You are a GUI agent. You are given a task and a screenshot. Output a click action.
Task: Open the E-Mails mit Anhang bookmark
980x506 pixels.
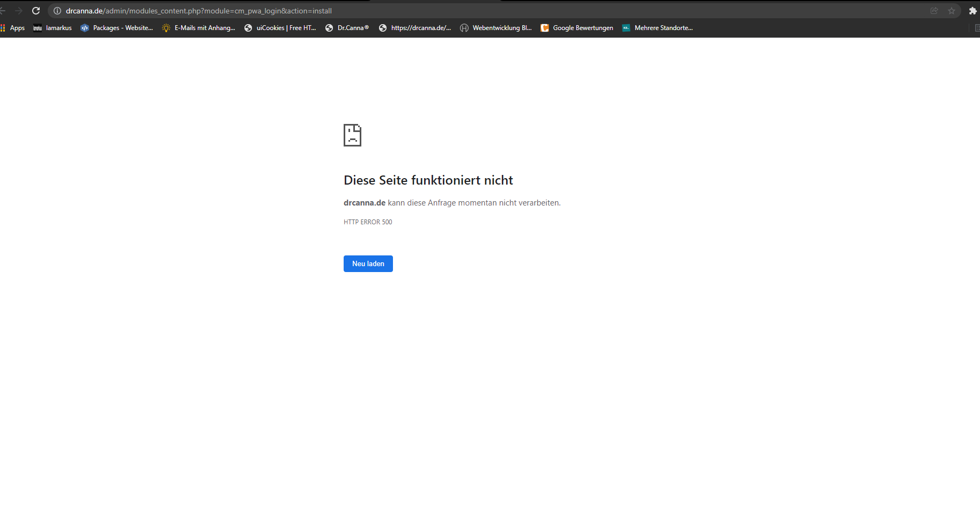pyautogui.click(x=199, y=28)
